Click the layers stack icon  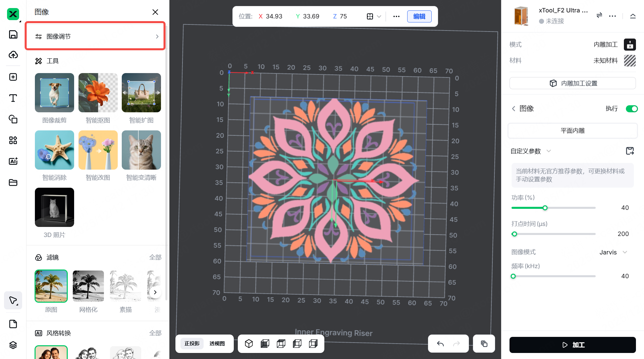point(13,345)
